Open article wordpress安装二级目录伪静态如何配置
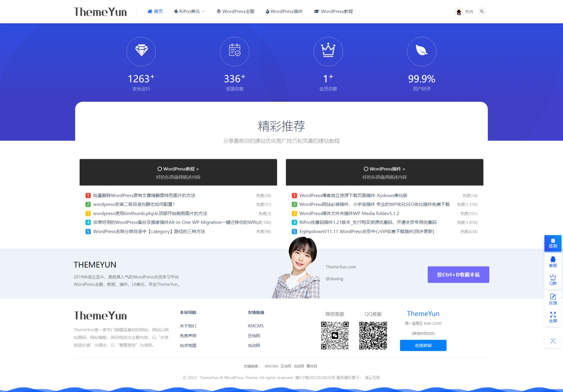 point(134,204)
